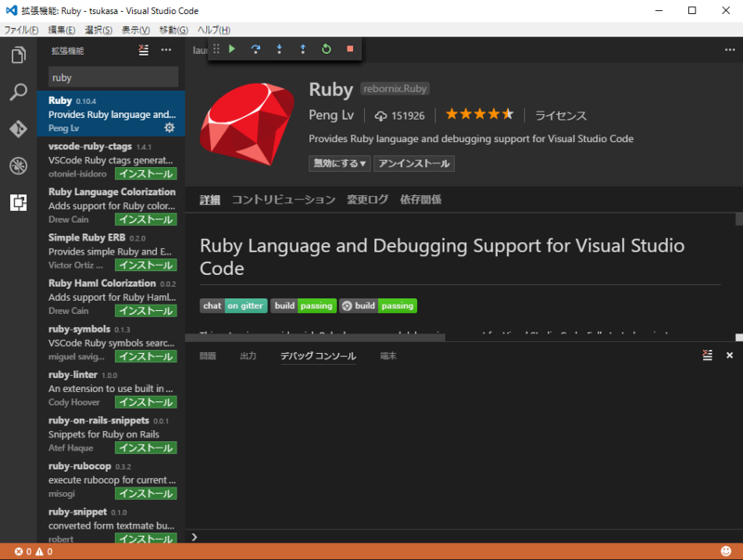Install Ruby Language Colorization extension
The image size is (743, 560).
point(146,219)
